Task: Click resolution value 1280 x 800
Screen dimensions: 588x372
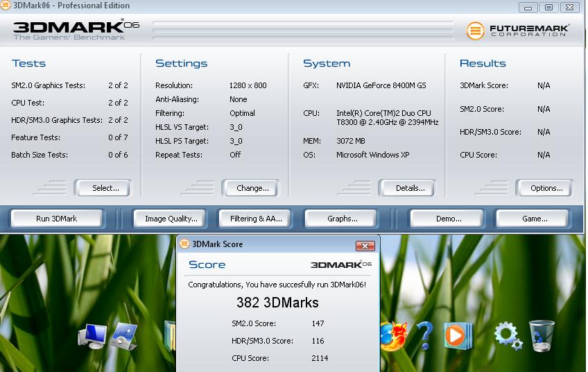Action: point(248,85)
